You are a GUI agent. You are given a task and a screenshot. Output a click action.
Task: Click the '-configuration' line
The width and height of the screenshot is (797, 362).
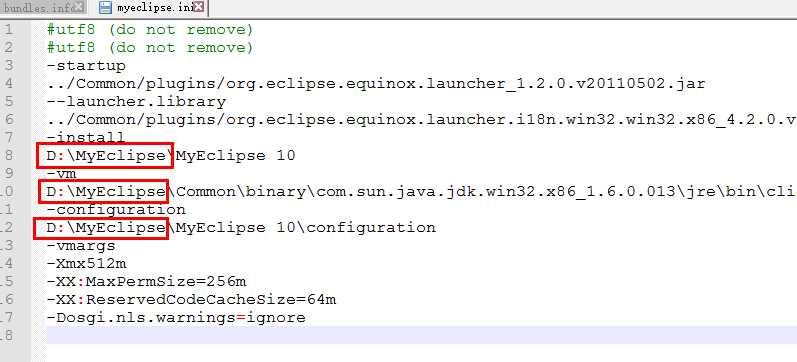click(x=116, y=209)
